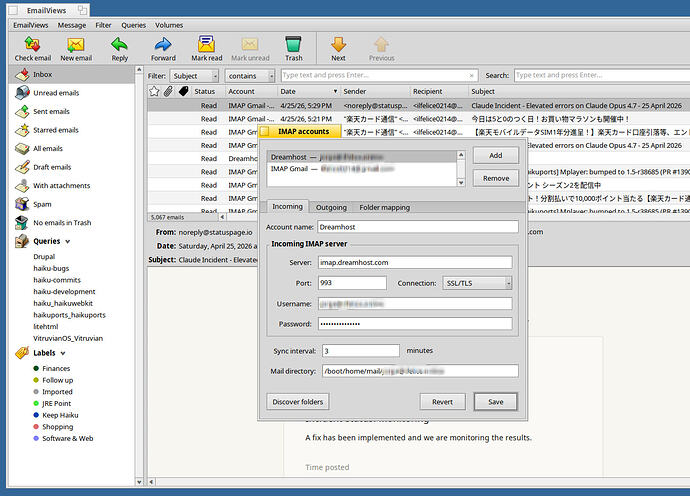Open the All emails view
The image size is (690, 496).
71,148
